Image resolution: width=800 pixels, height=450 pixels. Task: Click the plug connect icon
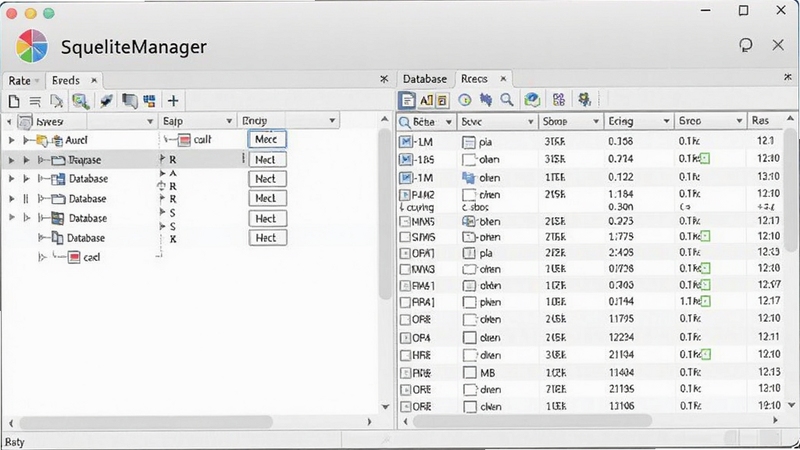pos(106,101)
